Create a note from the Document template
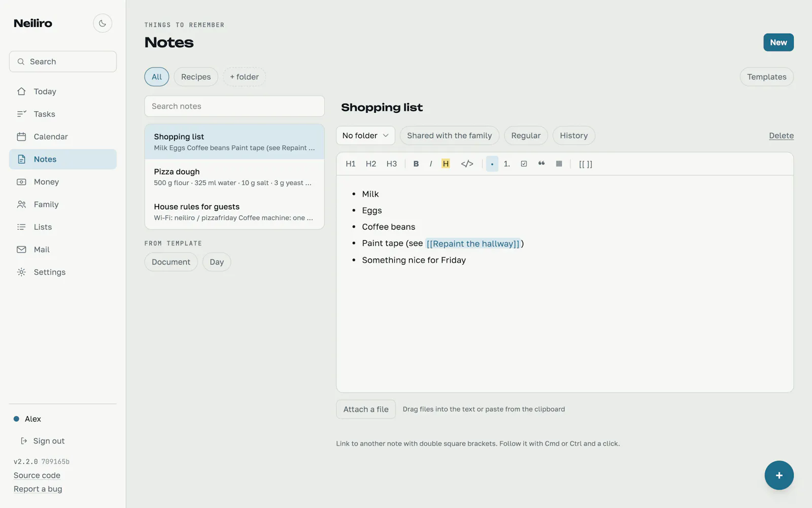Screen dimensions: 812x508 coord(171,262)
